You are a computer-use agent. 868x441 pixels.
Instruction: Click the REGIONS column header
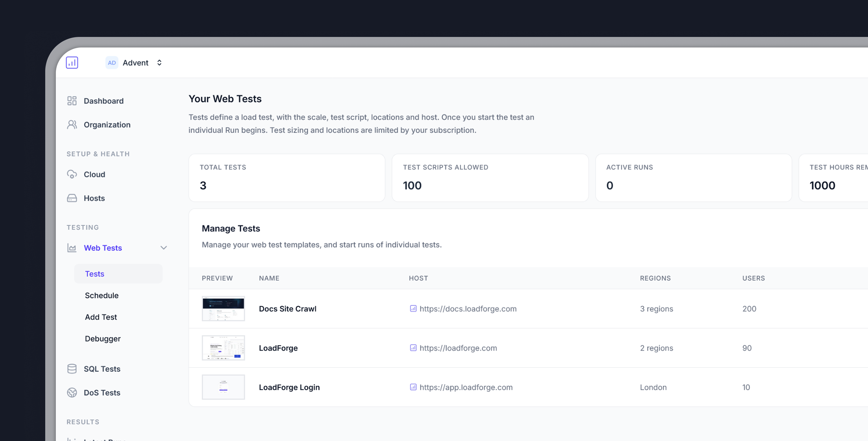655,278
